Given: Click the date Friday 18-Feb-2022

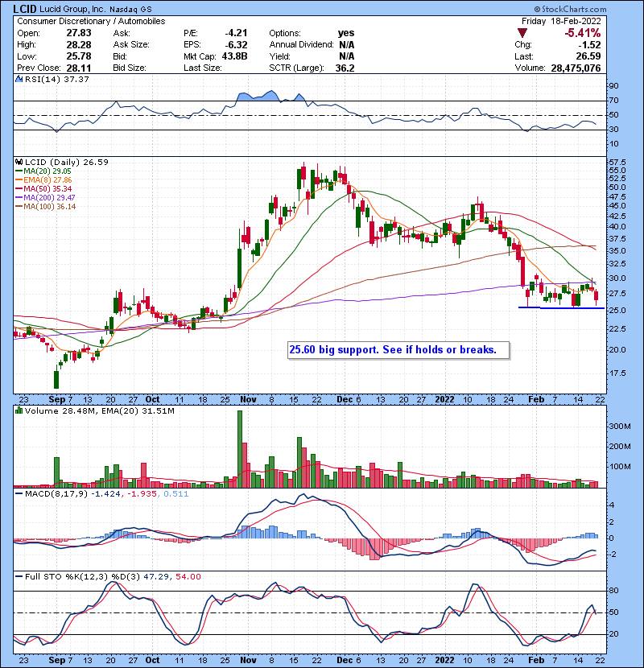Looking at the screenshot, I should pyautogui.click(x=561, y=21).
